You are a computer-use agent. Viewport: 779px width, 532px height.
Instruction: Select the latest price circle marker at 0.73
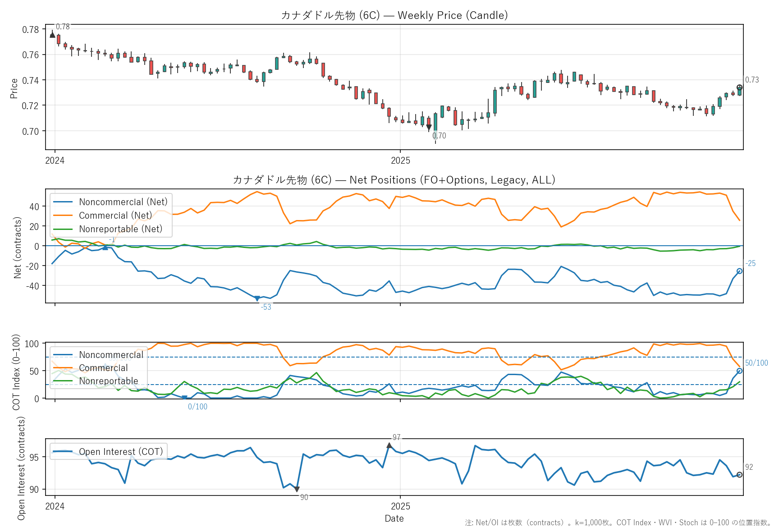739,87
